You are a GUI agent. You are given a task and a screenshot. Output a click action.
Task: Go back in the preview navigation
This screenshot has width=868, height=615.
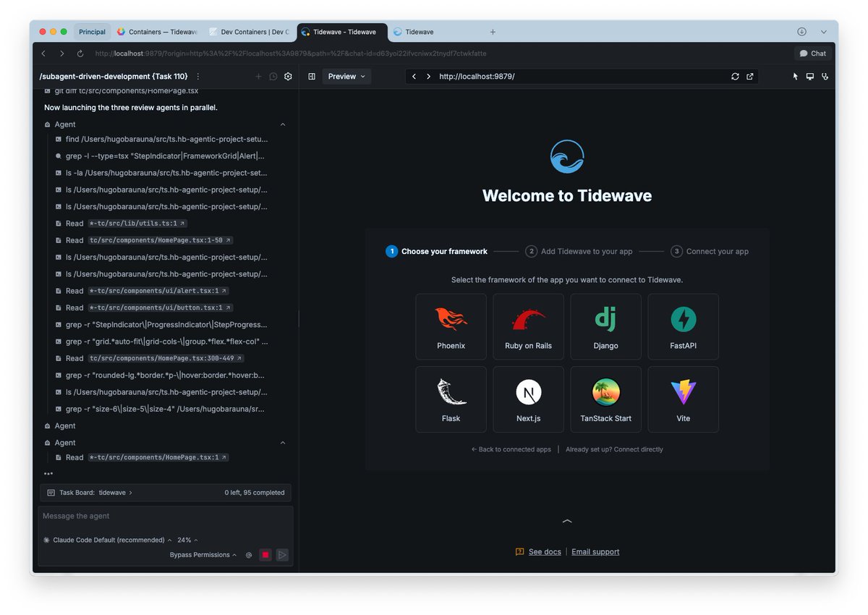click(414, 76)
